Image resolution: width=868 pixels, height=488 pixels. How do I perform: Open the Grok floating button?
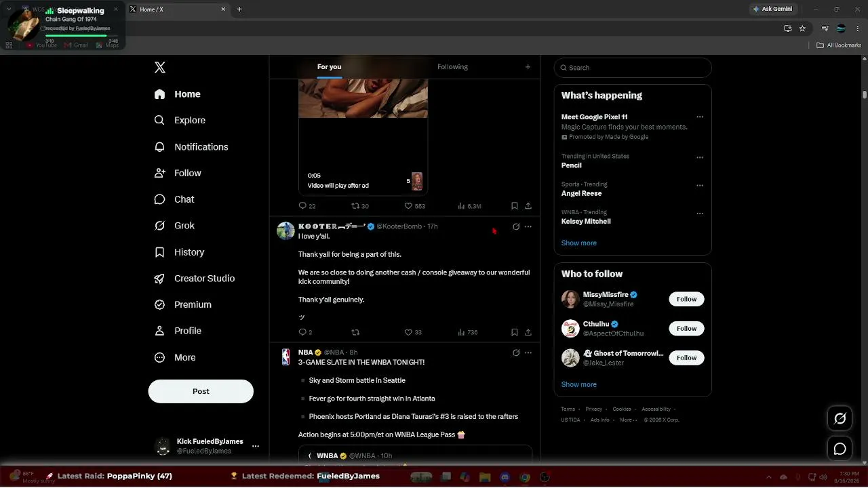(840, 418)
